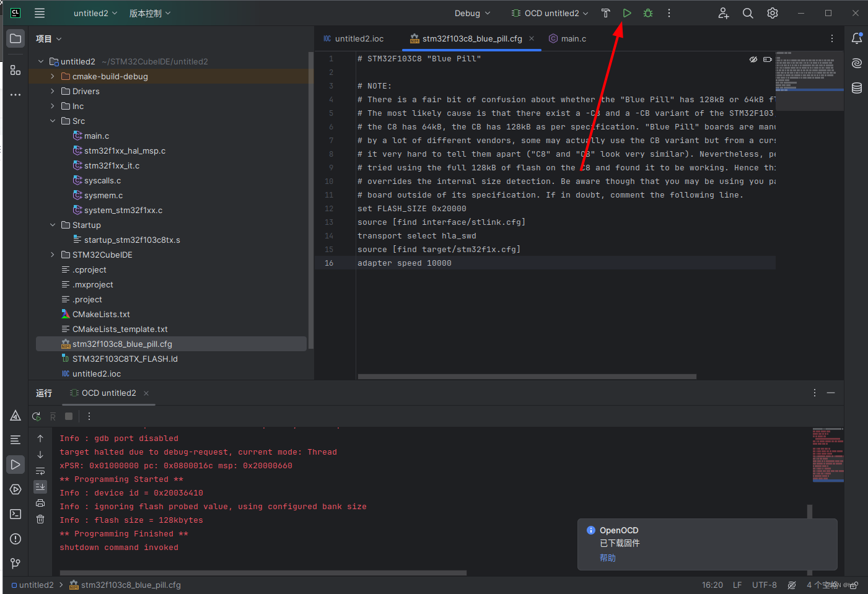
Task: Start debugging with the bug icon
Action: click(647, 12)
